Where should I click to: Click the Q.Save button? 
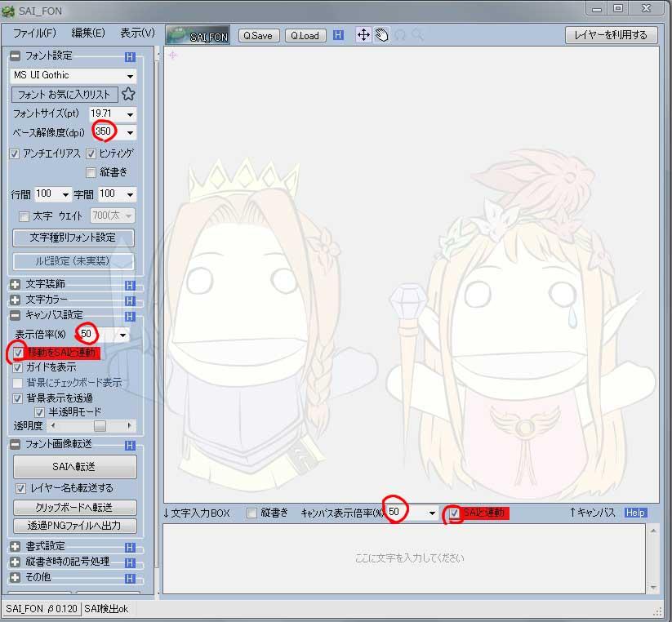click(x=258, y=36)
